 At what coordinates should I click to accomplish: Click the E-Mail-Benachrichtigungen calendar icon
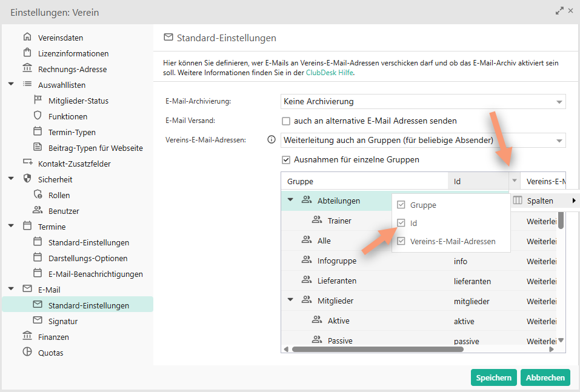(x=38, y=273)
